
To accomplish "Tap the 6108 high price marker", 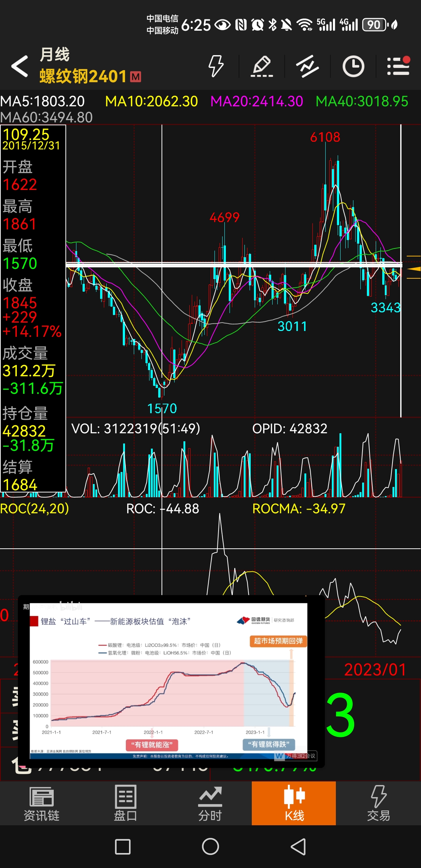I will point(325,137).
